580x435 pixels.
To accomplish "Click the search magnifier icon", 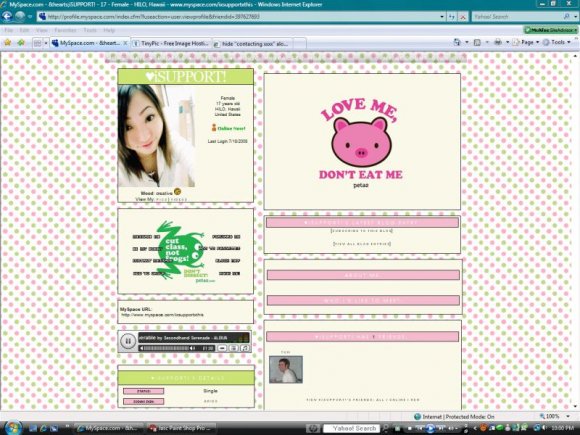I will pos(566,17).
